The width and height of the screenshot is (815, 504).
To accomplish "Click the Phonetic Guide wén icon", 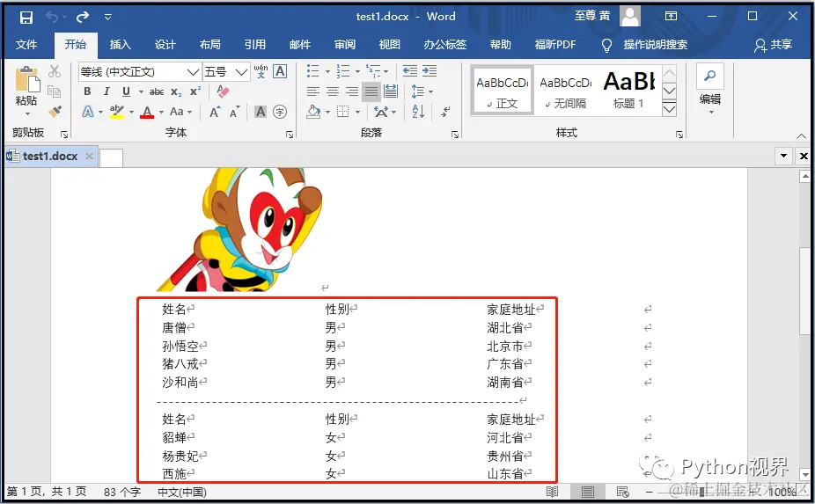I will pyautogui.click(x=261, y=71).
